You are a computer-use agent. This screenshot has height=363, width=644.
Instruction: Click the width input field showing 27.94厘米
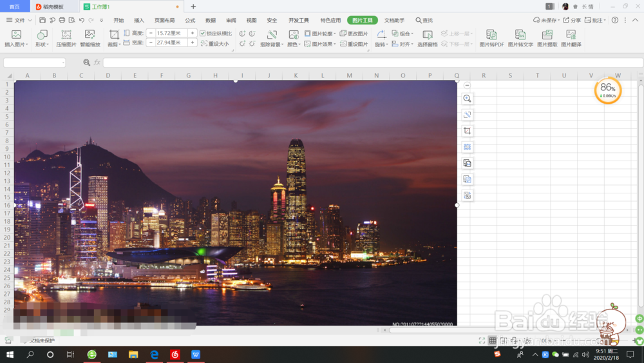pyautogui.click(x=171, y=43)
